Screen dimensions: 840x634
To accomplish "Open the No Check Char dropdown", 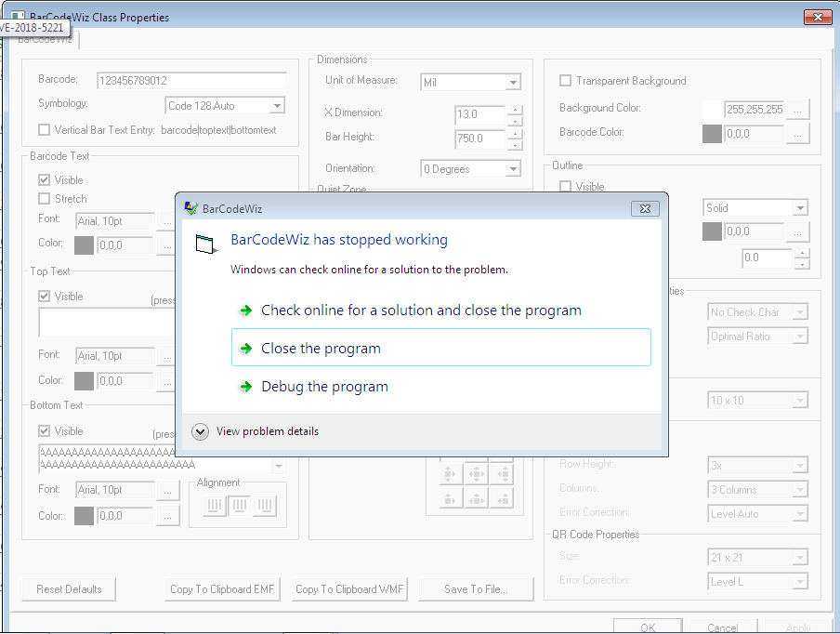I will coord(800,312).
